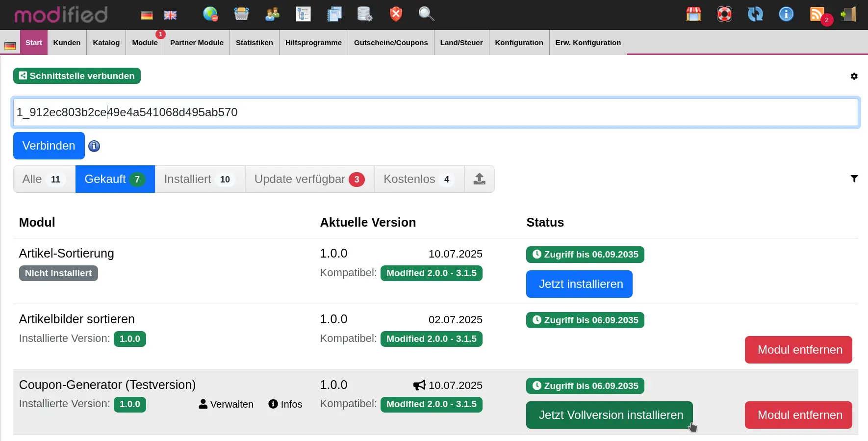Switch to the Update verfügbar tab

click(x=309, y=180)
